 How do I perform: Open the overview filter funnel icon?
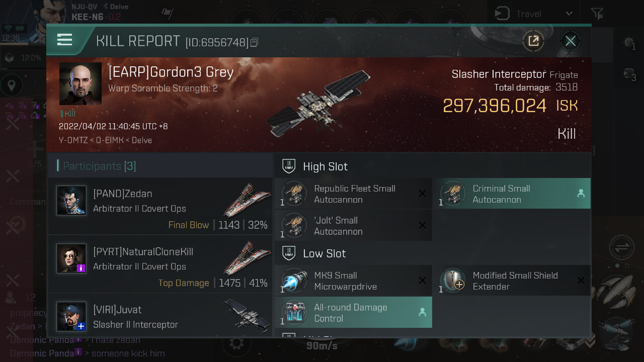[x=597, y=14]
